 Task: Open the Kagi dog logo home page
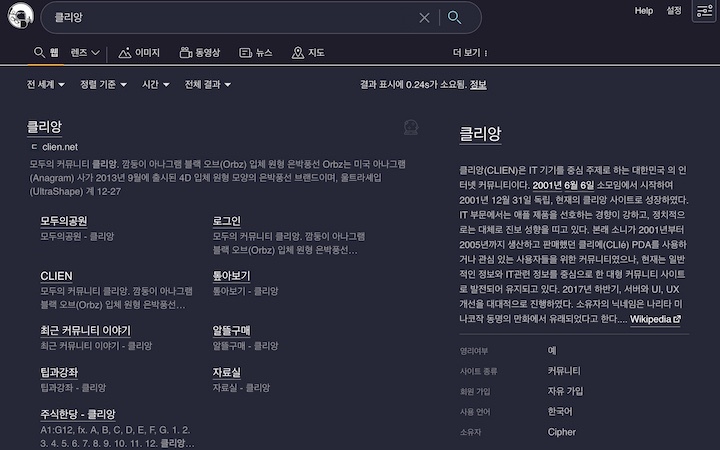[x=20, y=16]
